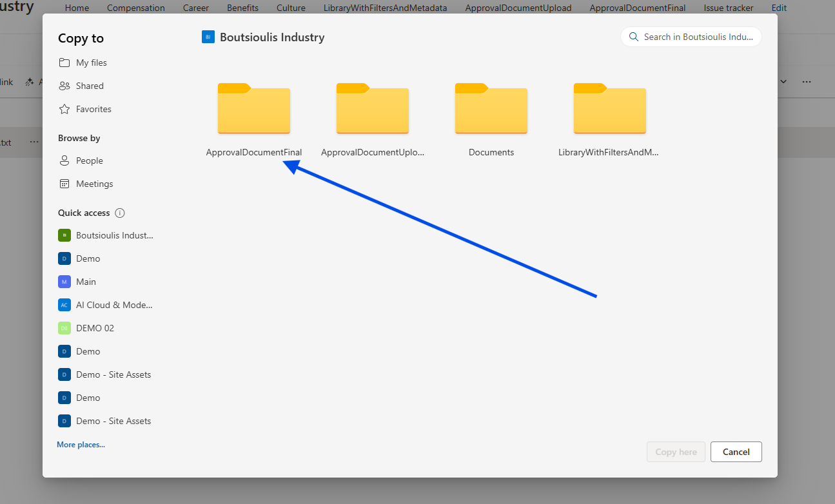Click the info icon beside Quick access
This screenshot has width=835, height=504.
click(120, 213)
